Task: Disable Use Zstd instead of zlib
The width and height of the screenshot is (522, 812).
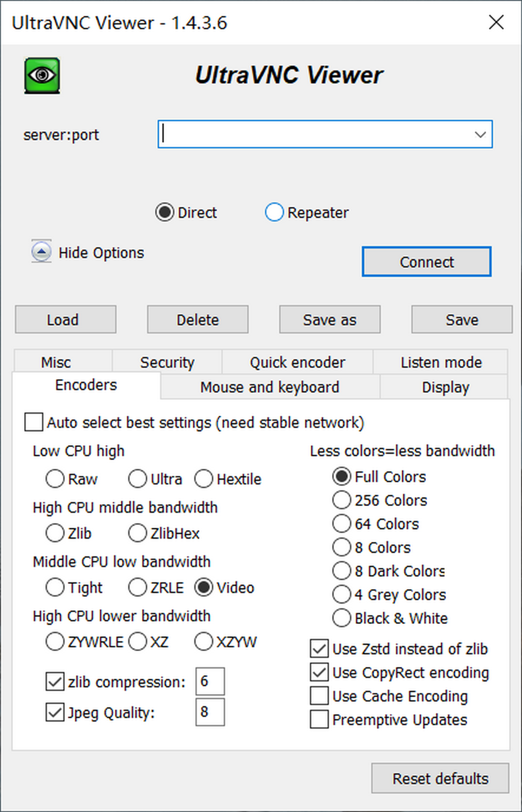Action: pyautogui.click(x=319, y=649)
